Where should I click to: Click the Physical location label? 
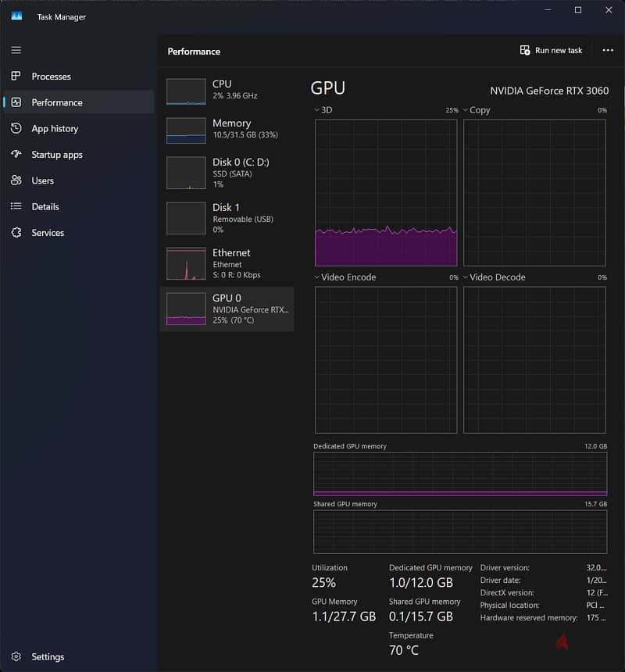point(509,605)
